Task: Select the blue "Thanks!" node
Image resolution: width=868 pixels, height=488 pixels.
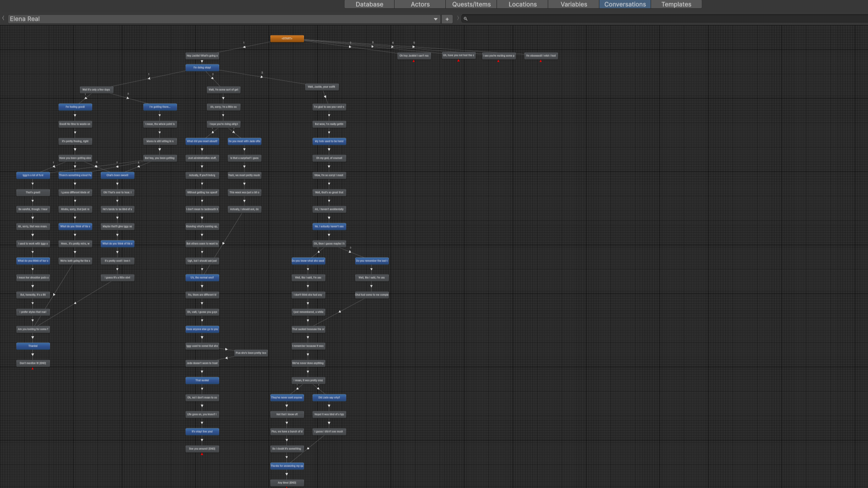Action: click(x=33, y=346)
